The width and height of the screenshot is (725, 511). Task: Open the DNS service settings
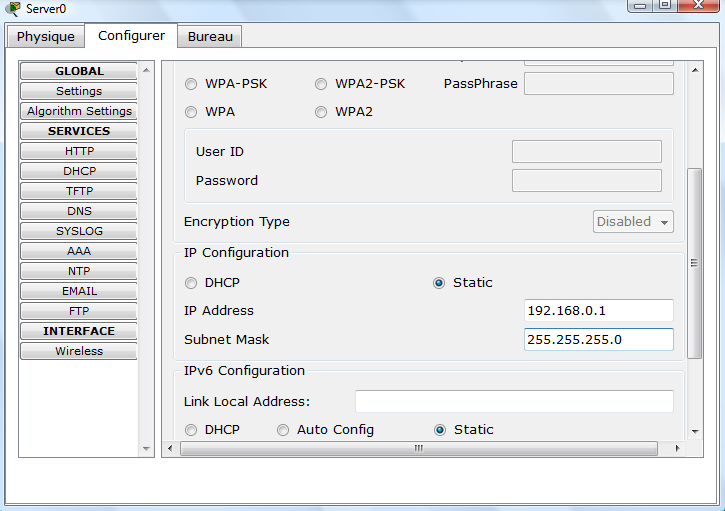click(x=79, y=211)
